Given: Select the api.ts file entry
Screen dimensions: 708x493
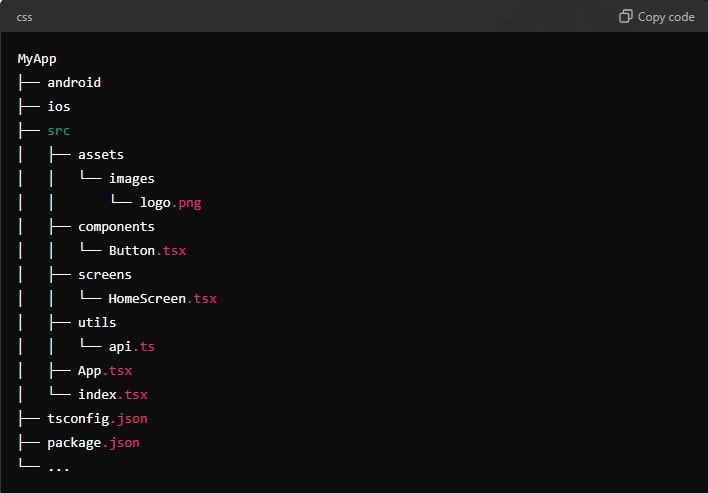Looking at the screenshot, I should point(131,347).
